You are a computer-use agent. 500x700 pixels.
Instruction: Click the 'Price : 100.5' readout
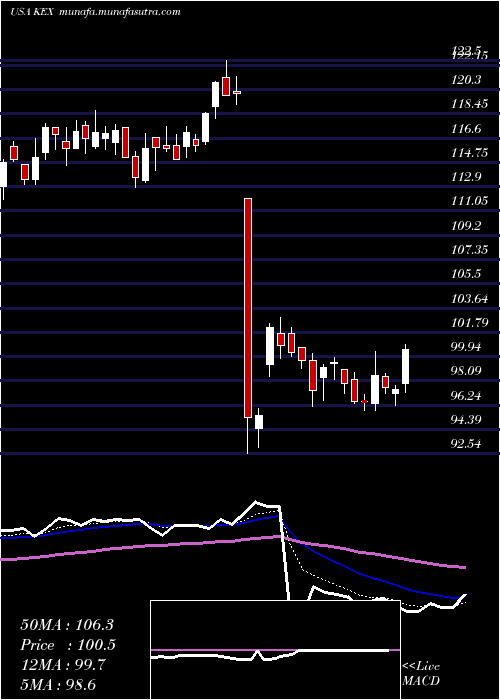click(68, 645)
